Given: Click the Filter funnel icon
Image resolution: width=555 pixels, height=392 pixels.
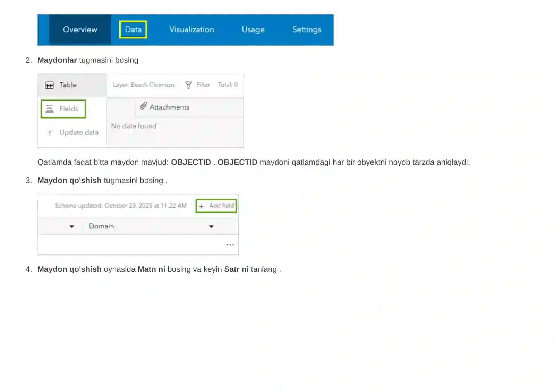Looking at the screenshot, I should (188, 85).
